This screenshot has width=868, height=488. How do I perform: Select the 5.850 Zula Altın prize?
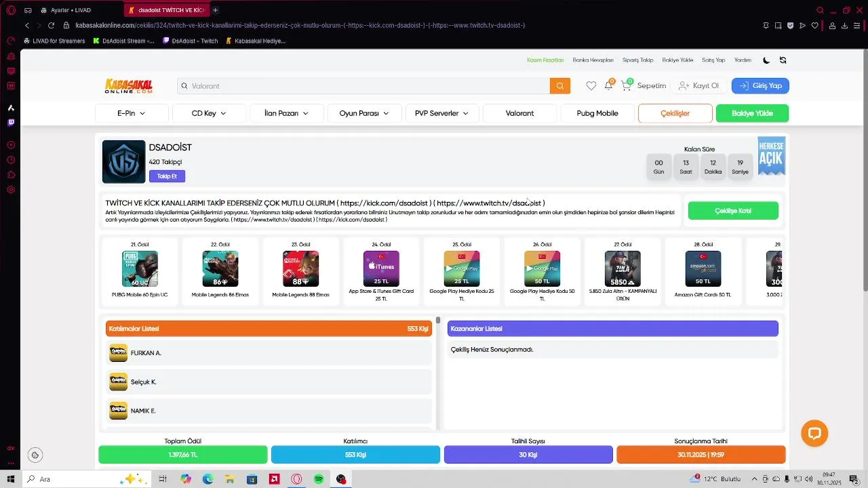pos(623,271)
